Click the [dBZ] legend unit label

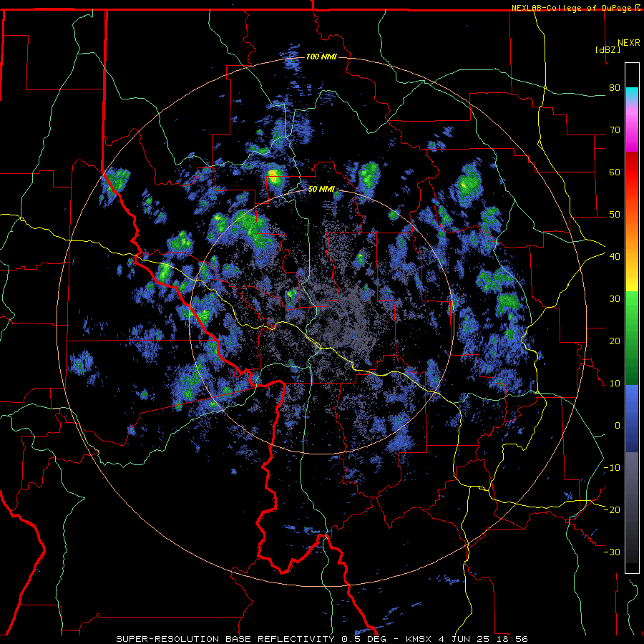pos(608,49)
